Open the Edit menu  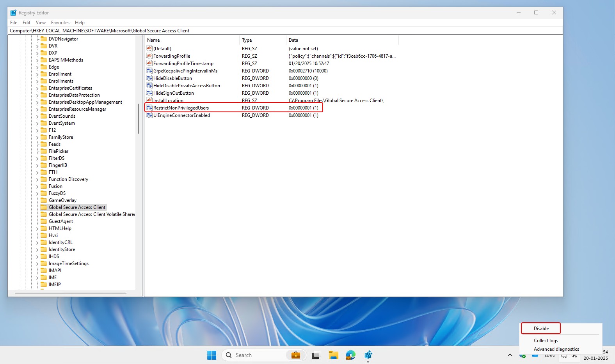(27, 23)
